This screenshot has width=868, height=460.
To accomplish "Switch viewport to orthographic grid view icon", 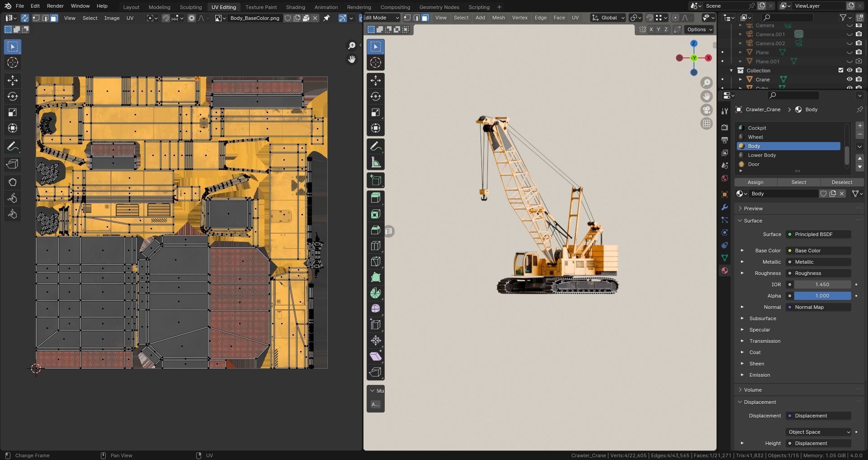I will (706, 123).
